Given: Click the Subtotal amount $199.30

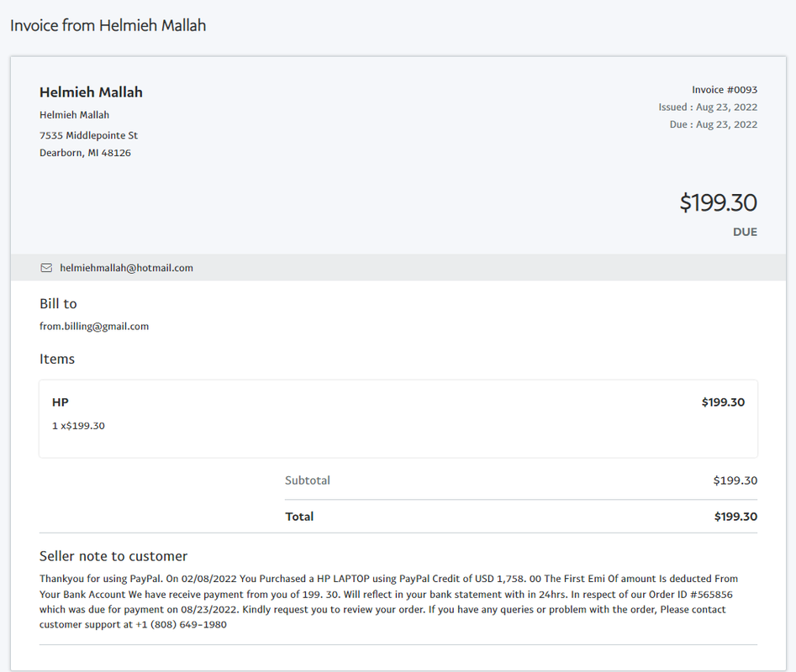Looking at the screenshot, I should pyautogui.click(x=735, y=480).
